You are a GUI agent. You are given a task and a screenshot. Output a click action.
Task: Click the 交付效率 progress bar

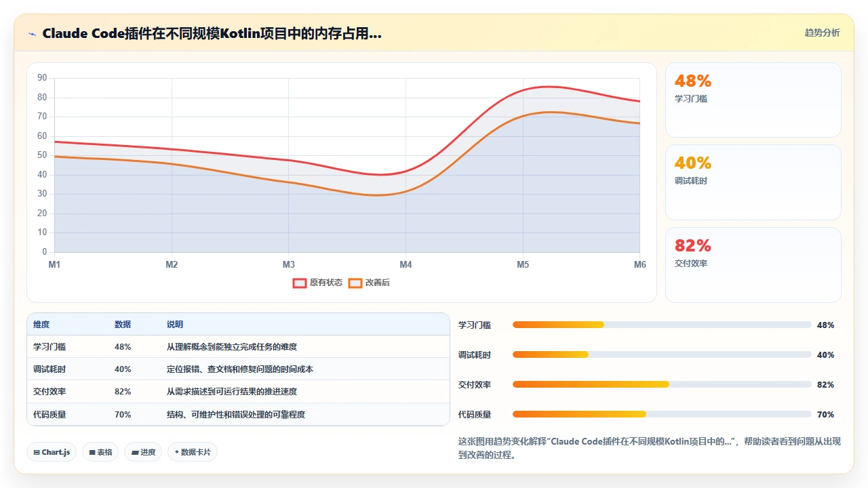click(662, 384)
